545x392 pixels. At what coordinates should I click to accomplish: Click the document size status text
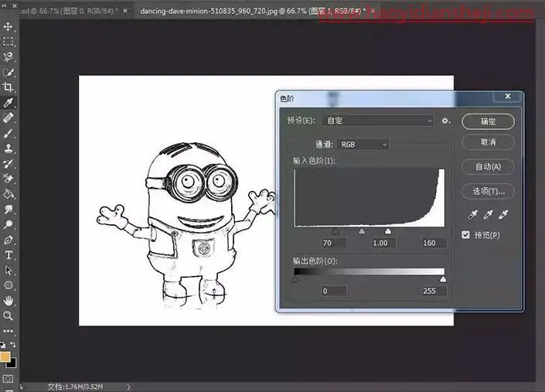coord(76,387)
